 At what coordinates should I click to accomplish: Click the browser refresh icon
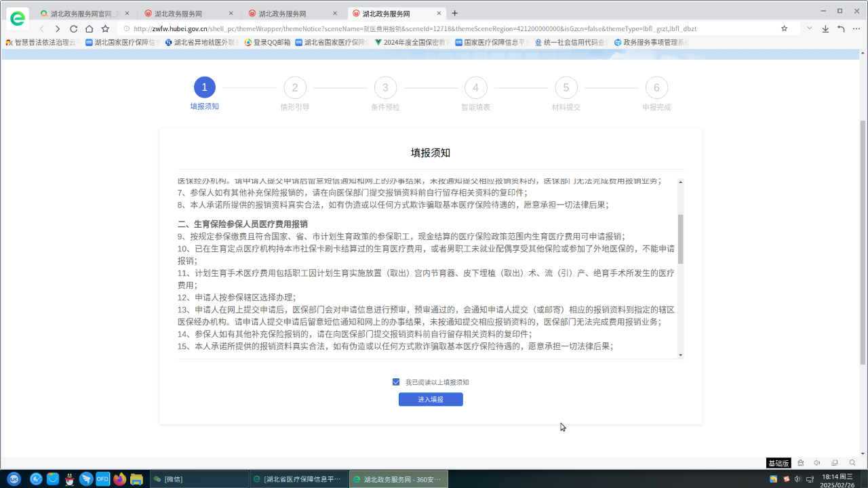73,29
